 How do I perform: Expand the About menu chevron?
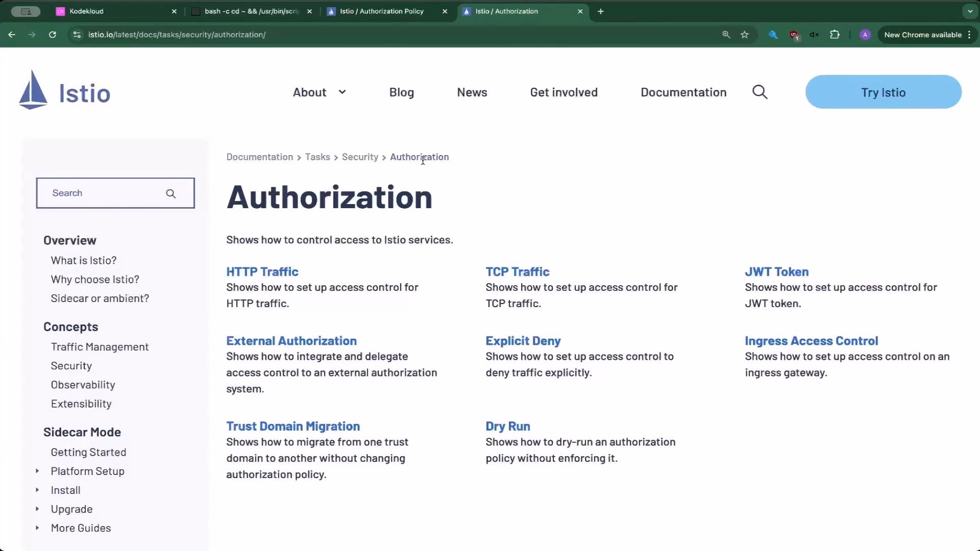coord(342,92)
